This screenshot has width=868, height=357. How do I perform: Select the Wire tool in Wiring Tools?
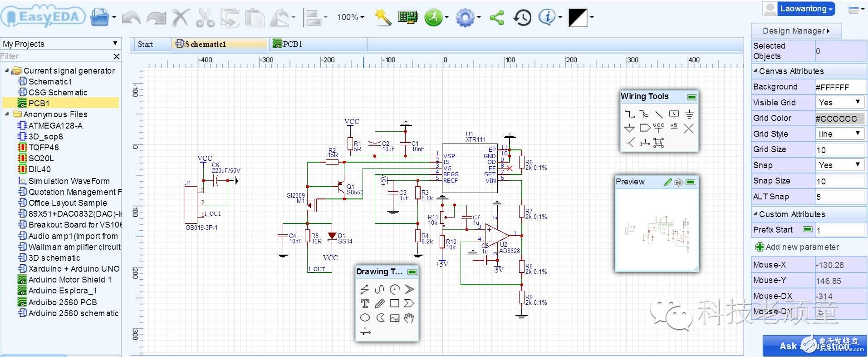(629, 114)
